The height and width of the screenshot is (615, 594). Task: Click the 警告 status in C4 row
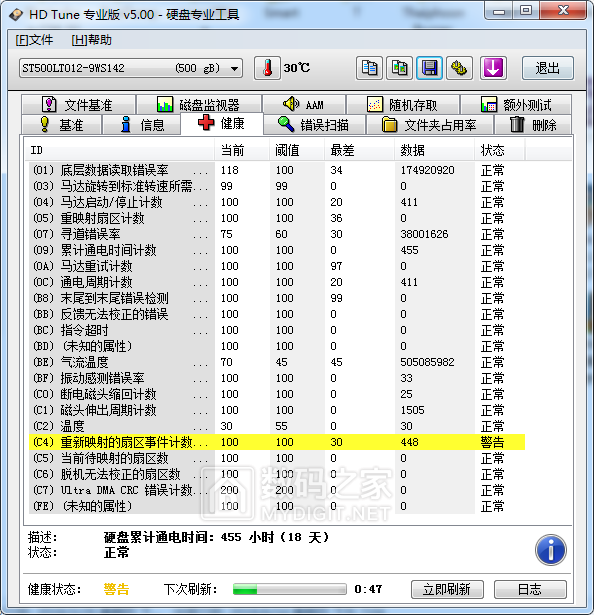click(492, 442)
